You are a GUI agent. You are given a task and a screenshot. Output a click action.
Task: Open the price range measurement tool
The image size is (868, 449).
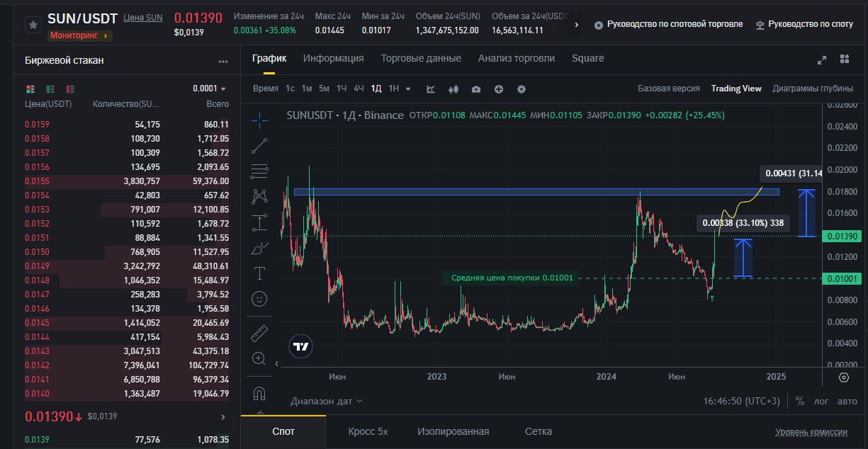(259, 222)
